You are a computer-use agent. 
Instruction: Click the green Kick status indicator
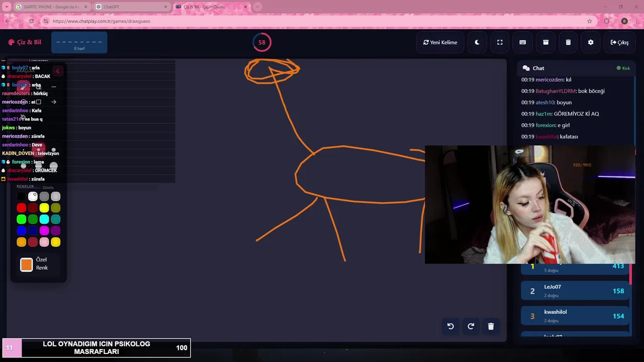tap(623, 68)
